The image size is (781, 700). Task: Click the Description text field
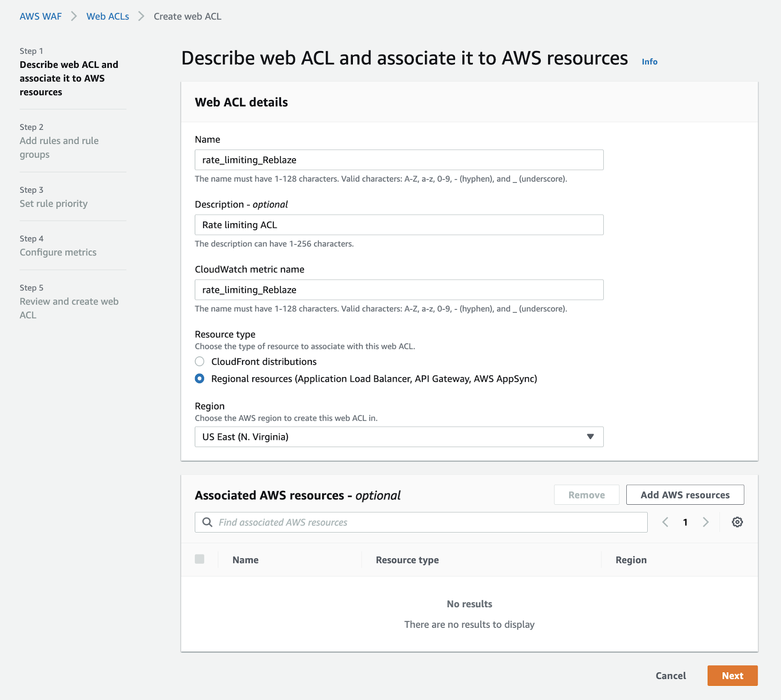pos(399,225)
